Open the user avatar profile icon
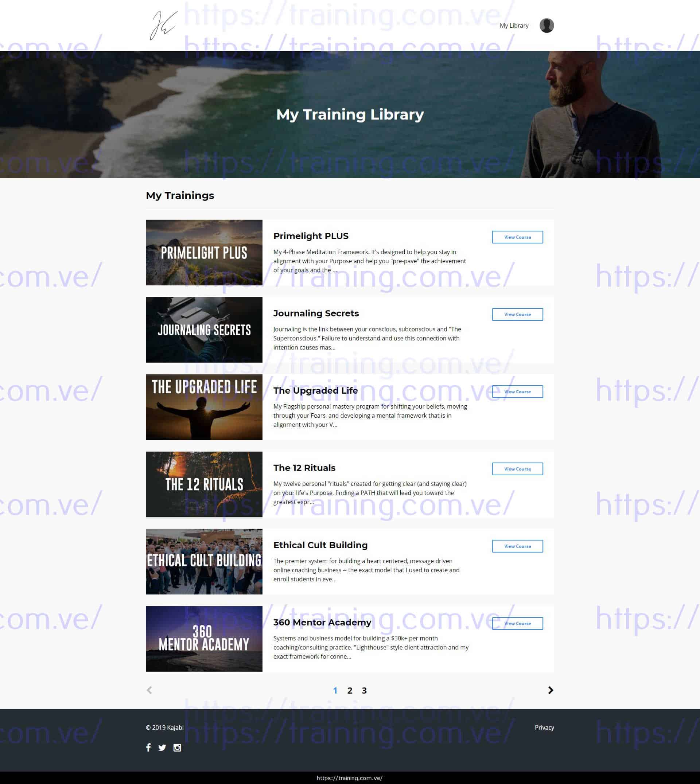This screenshot has height=784, width=700. pyautogui.click(x=547, y=26)
